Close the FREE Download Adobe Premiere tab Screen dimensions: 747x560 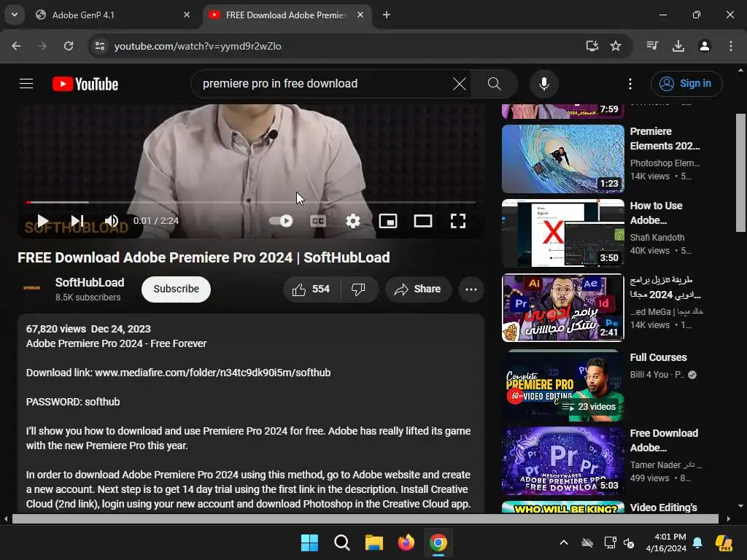coord(360,15)
